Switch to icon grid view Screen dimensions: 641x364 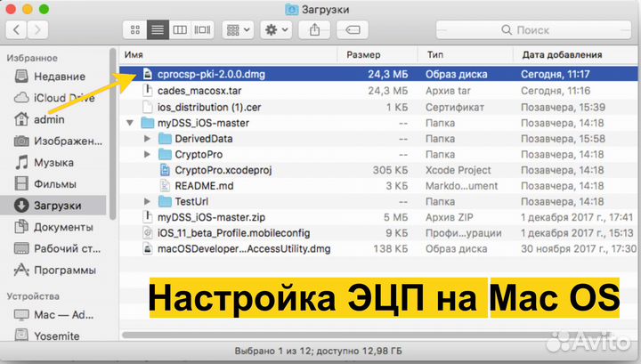pyautogui.click(x=135, y=30)
